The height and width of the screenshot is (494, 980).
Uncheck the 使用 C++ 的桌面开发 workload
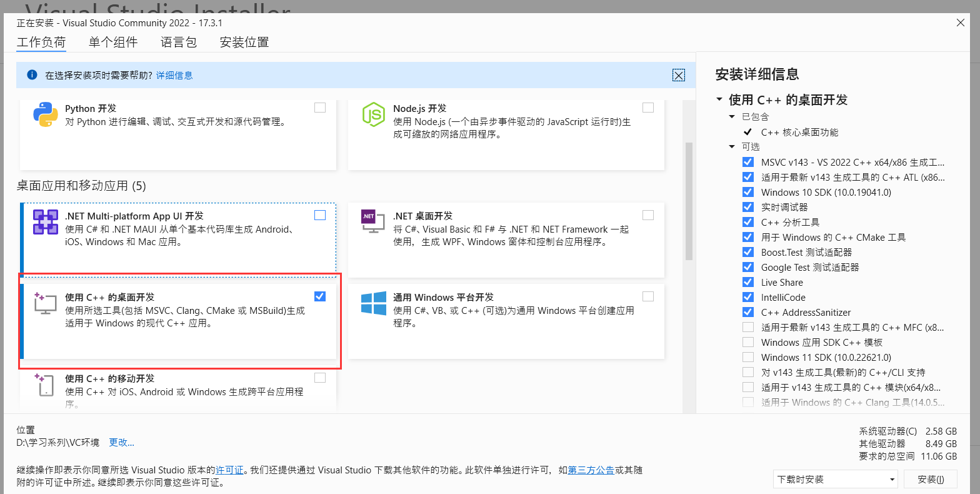tap(320, 296)
